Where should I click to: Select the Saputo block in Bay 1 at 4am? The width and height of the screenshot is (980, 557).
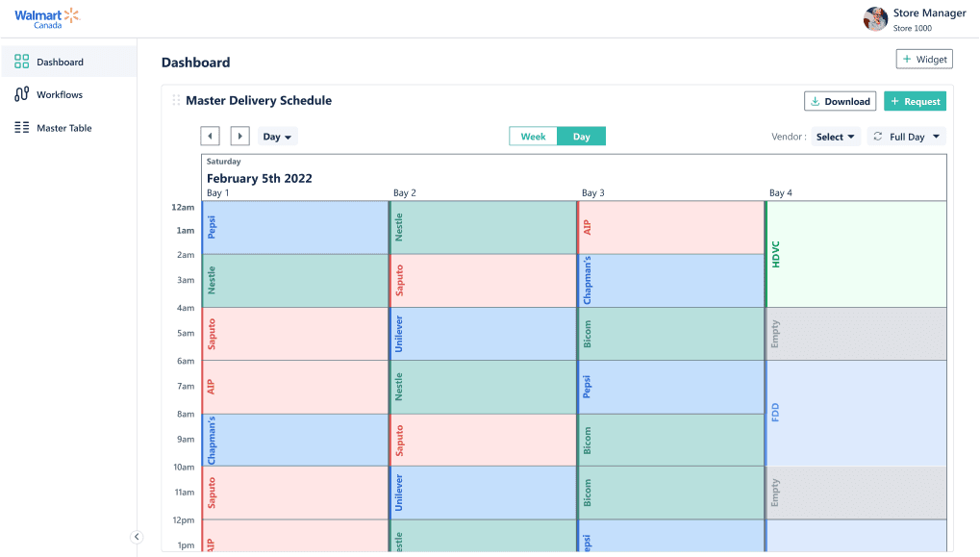point(295,334)
